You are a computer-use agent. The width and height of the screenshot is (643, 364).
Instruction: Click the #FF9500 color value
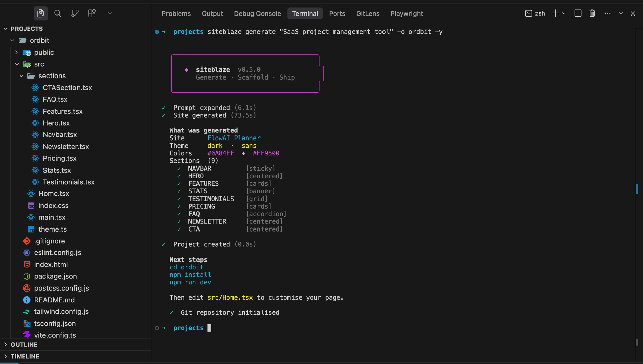point(266,153)
